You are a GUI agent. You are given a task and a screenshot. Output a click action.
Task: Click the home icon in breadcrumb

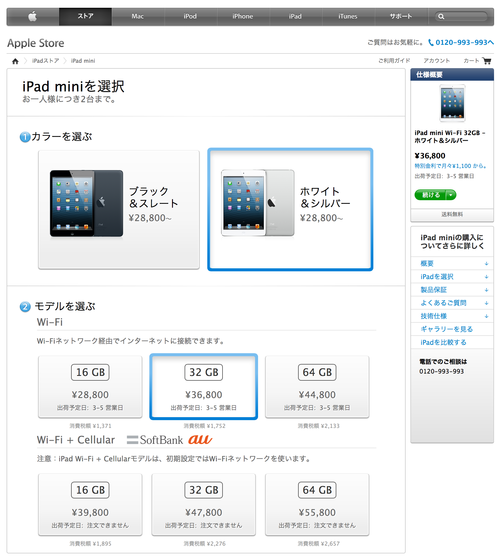point(15,61)
